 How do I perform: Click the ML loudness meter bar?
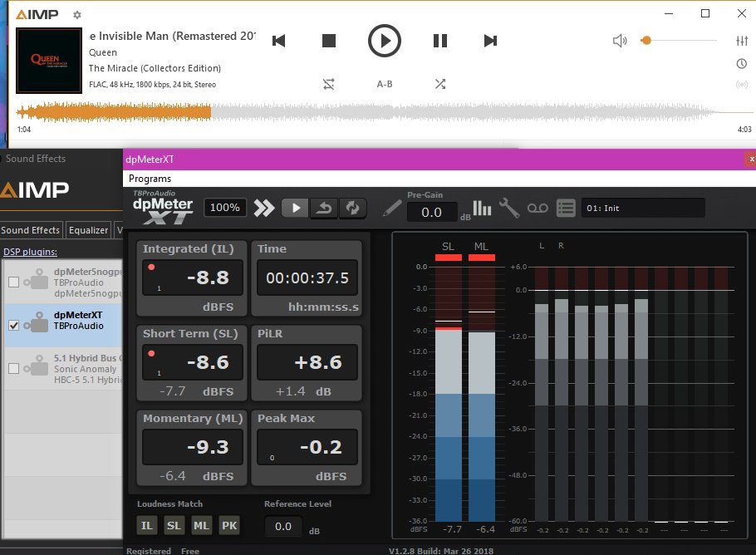point(482,394)
